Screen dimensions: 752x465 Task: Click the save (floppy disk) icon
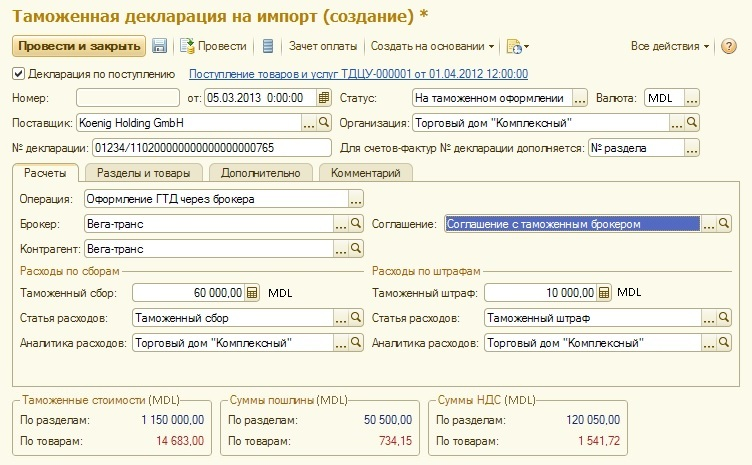159,46
